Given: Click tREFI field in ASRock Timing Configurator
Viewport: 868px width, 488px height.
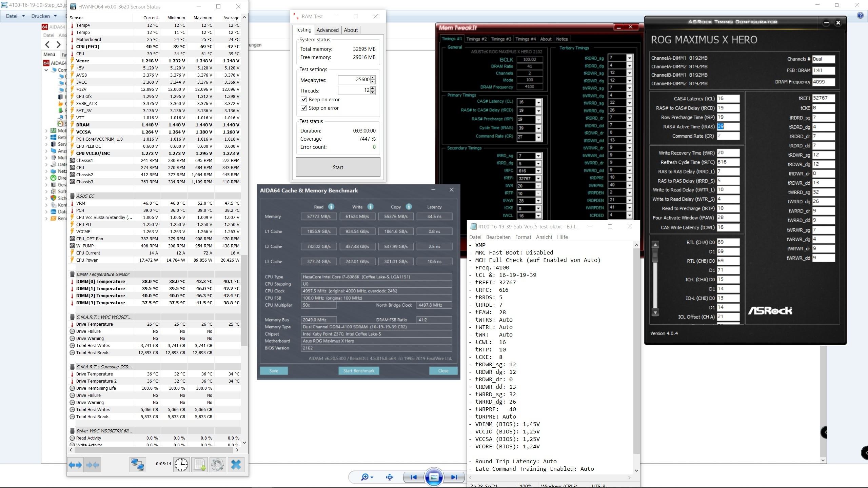Looking at the screenshot, I should (x=823, y=98).
